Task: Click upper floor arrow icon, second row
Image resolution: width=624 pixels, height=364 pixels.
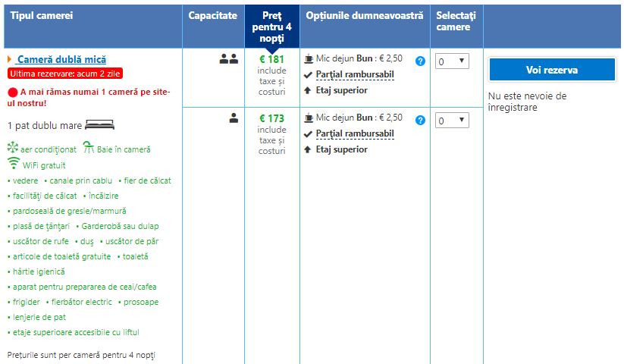Action: tap(308, 150)
